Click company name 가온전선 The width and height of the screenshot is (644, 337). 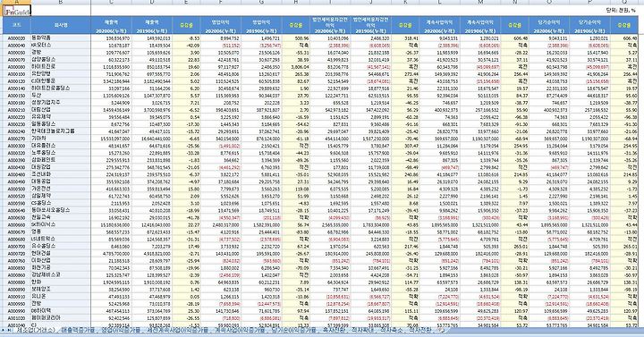(40, 189)
